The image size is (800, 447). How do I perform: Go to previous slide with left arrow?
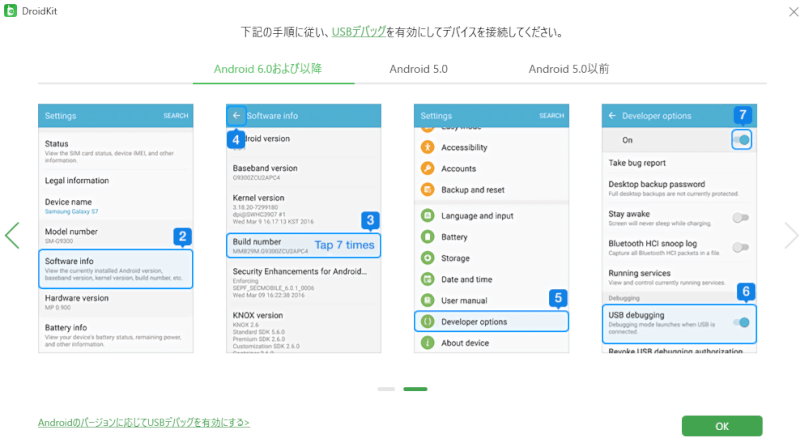tap(12, 235)
